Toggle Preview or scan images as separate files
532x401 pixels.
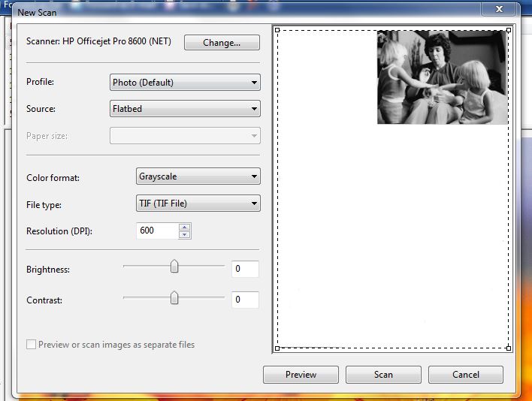[x=31, y=345]
